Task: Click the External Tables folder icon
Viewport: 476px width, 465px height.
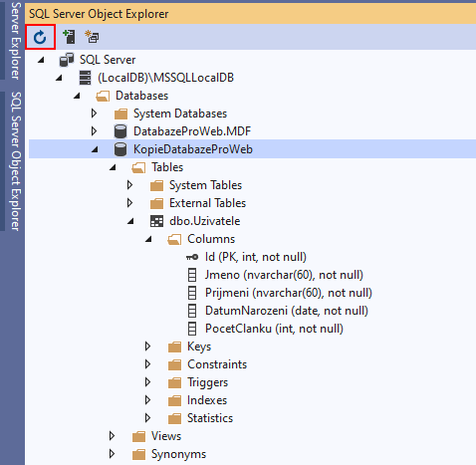Action: coord(156,203)
